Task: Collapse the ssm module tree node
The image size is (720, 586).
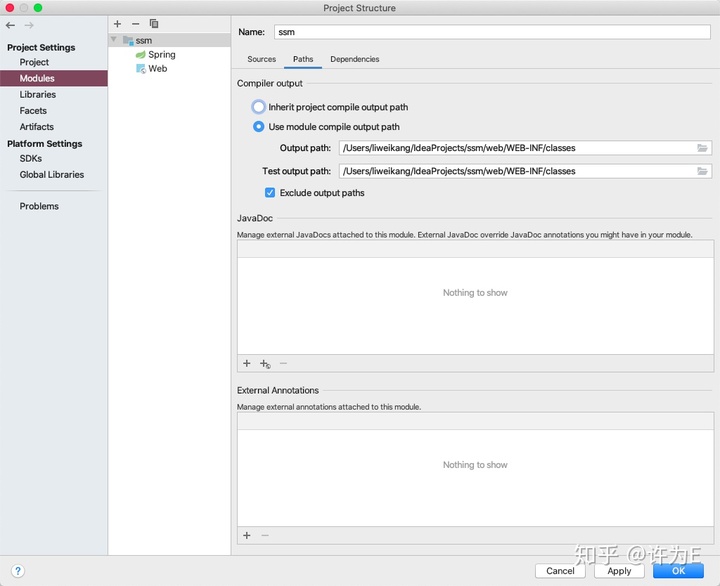Action: click(x=114, y=40)
